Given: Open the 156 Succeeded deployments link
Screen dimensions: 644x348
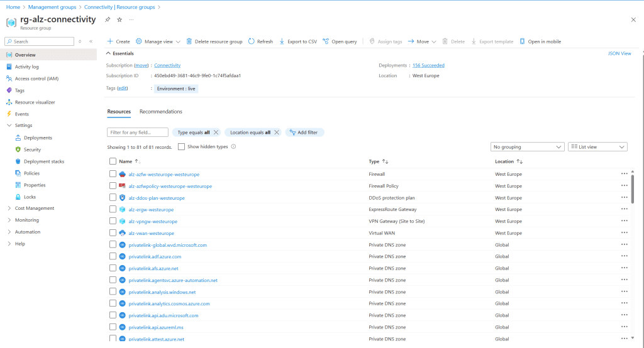Looking at the screenshot, I should tap(428, 65).
